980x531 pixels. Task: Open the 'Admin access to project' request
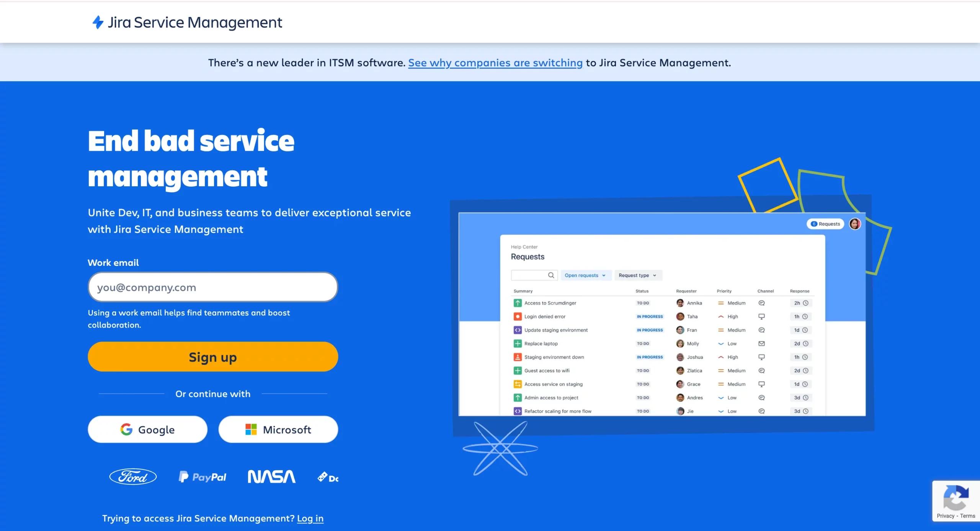[x=551, y=397]
